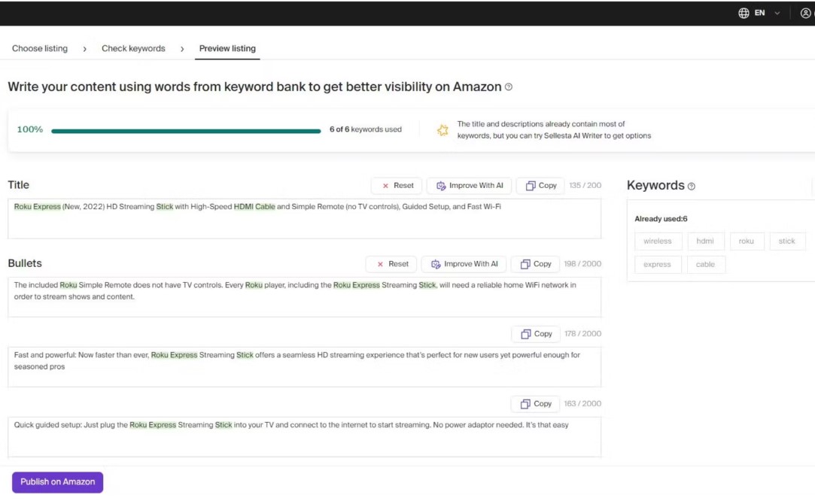Select the Preview listing tab
This screenshot has width=815, height=504.
227,48
